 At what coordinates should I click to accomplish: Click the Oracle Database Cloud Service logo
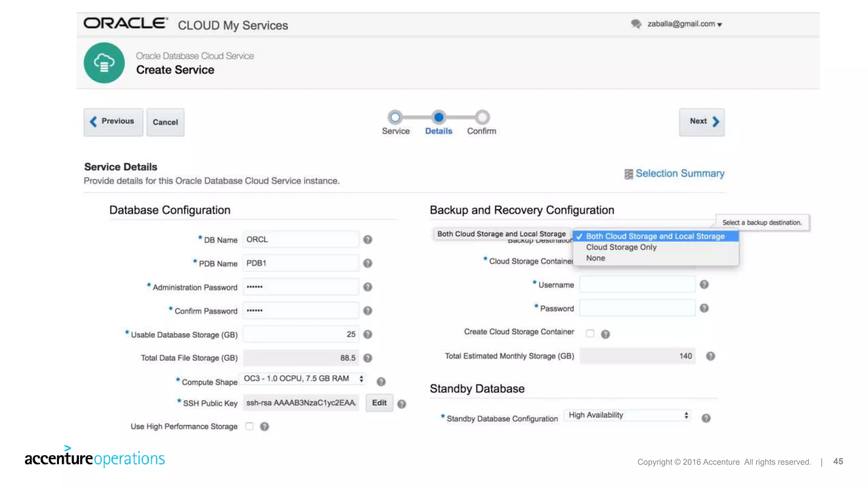(x=104, y=63)
